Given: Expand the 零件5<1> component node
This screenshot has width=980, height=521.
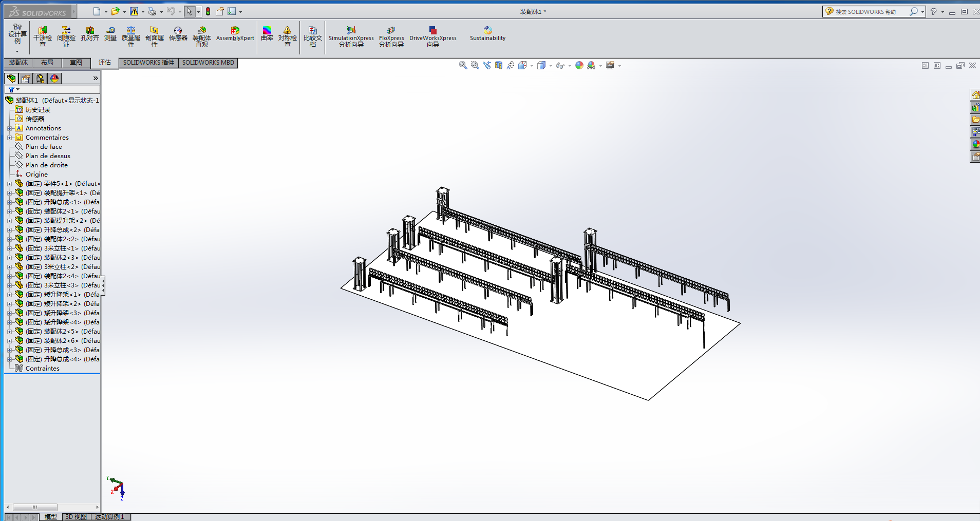Looking at the screenshot, I should tap(9, 184).
